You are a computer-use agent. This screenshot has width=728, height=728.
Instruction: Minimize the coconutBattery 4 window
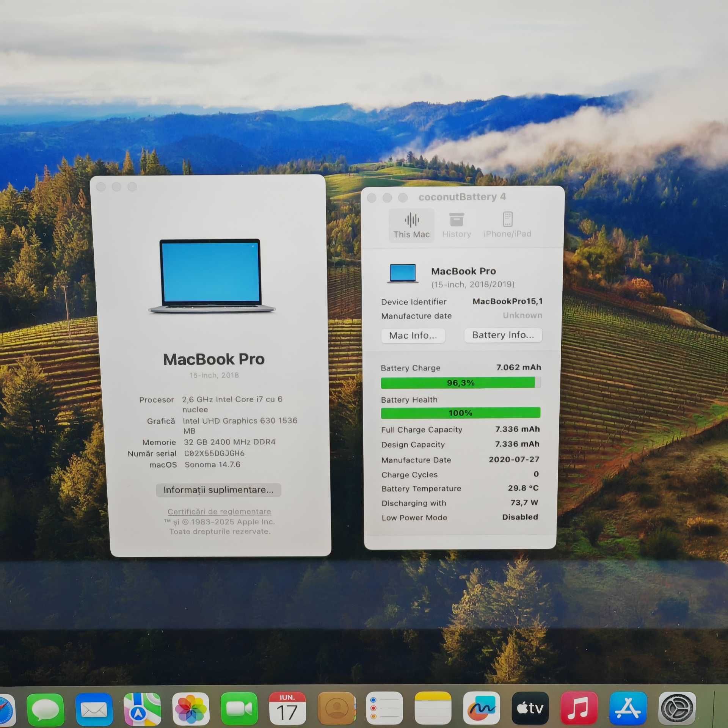387,198
